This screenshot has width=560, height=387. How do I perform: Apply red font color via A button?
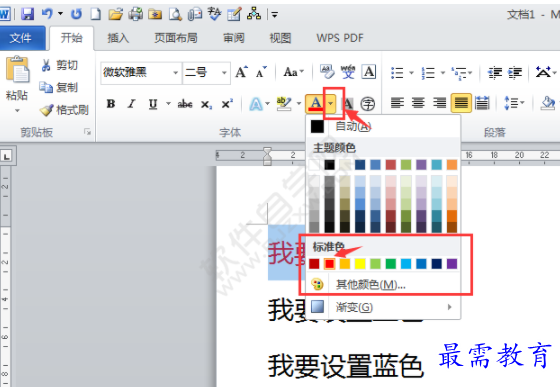(x=315, y=104)
